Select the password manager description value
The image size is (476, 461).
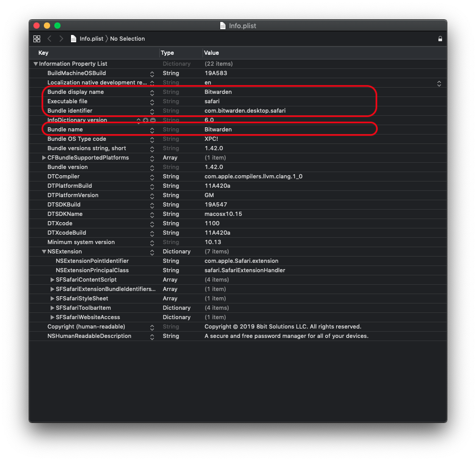[x=286, y=336]
